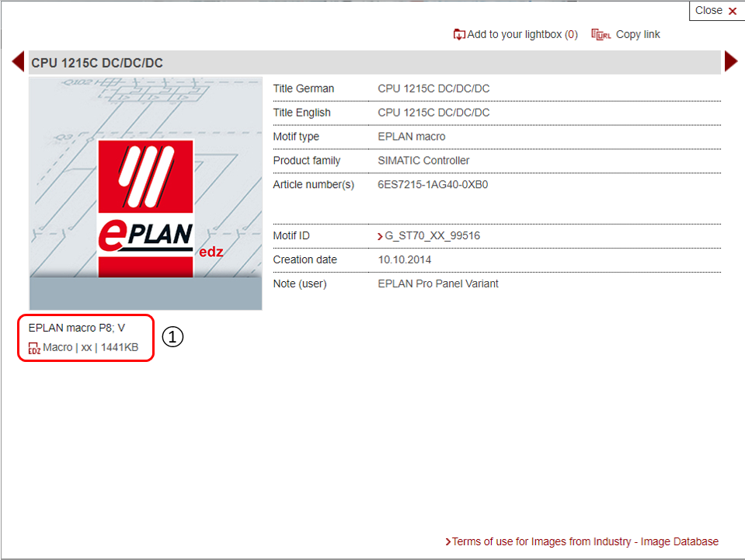Click the Product family label
This screenshot has height=560, width=745.
[306, 161]
